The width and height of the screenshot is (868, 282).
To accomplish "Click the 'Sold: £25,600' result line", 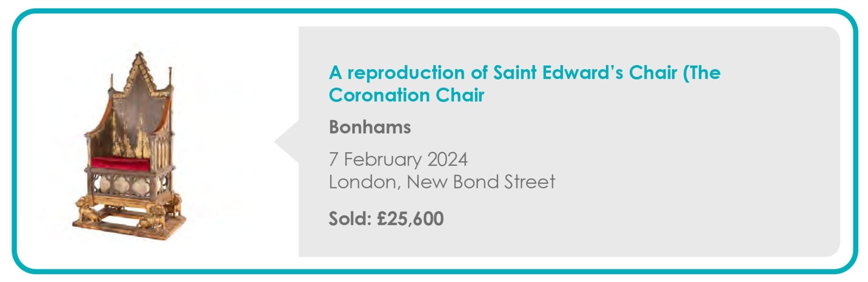I will (x=386, y=219).
